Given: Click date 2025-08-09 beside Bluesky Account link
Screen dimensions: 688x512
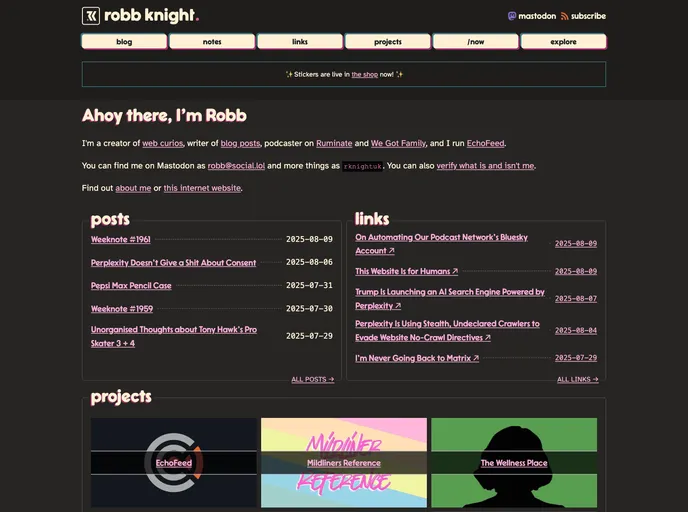Looking at the screenshot, I should [576, 243].
